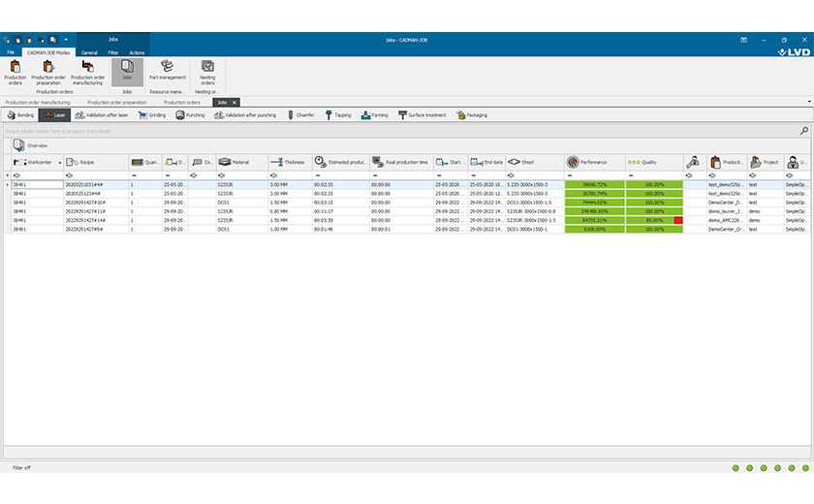The height and width of the screenshot is (504, 814).
Task: Switch to Actions ribbon tab
Action: 137,52
